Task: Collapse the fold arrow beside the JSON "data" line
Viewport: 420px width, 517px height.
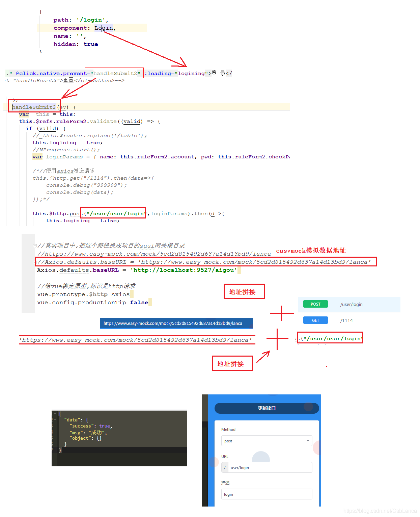Action: pyautogui.click(x=55, y=420)
